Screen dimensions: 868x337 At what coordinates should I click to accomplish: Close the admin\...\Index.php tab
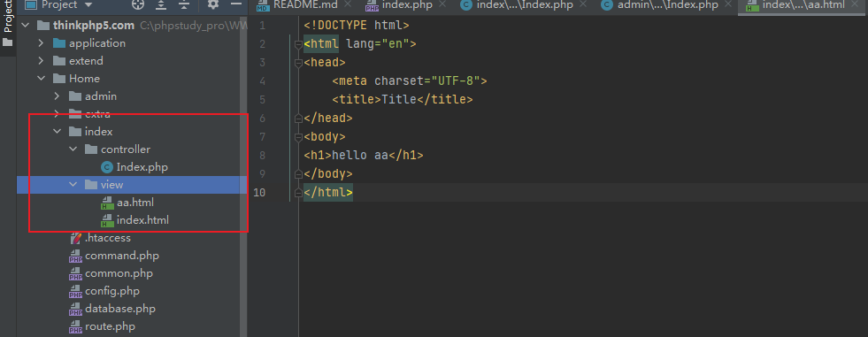tap(727, 4)
